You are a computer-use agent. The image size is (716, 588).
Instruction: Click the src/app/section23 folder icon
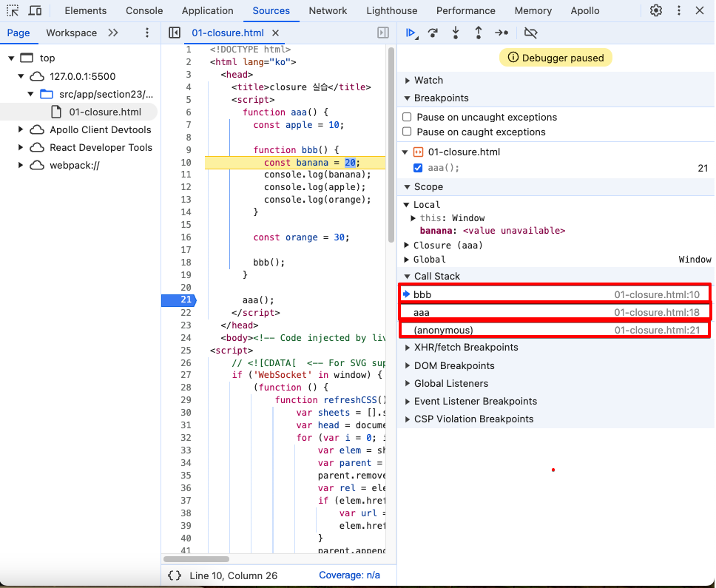click(x=47, y=94)
